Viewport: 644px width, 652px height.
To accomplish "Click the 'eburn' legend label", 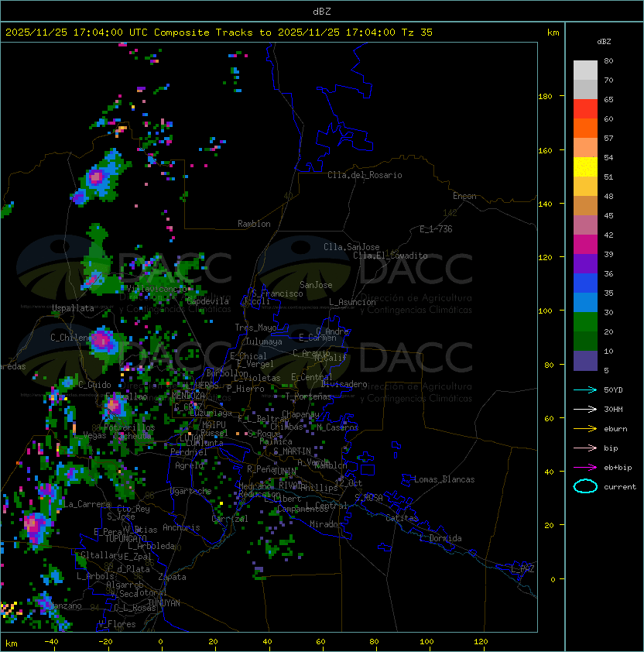I will [x=615, y=429].
